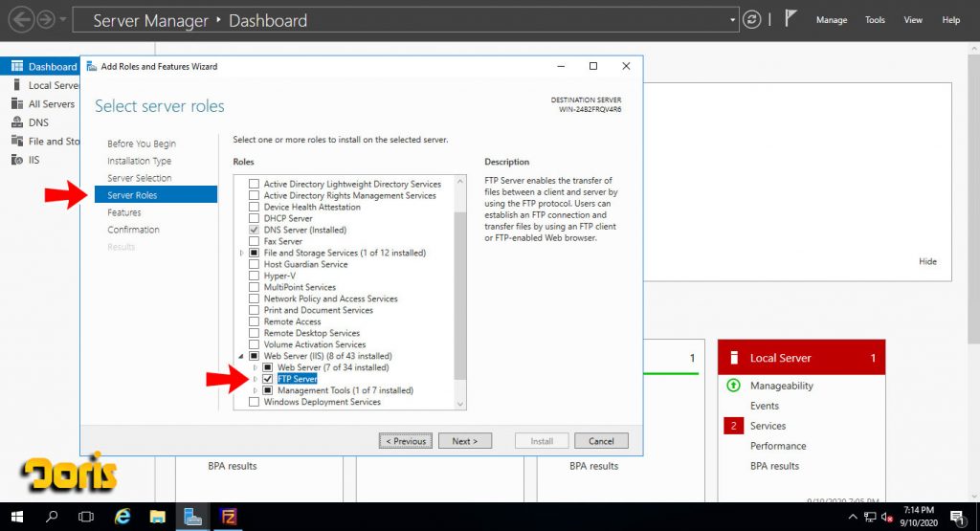Tick the DHCP Server checkbox
980x531 pixels.
tap(254, 218)
